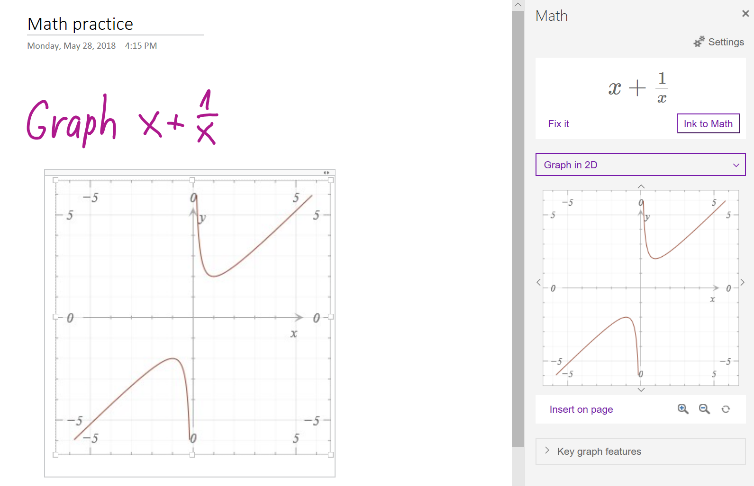Screen dimensions: 754x486
Task: Zoom out on the graph preview
Action: (x=704, y=409)
